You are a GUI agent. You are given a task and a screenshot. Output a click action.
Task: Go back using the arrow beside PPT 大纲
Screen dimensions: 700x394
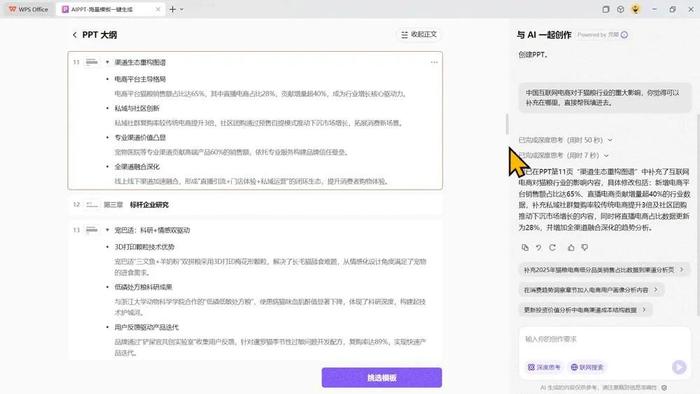click(x=75, y=34)
